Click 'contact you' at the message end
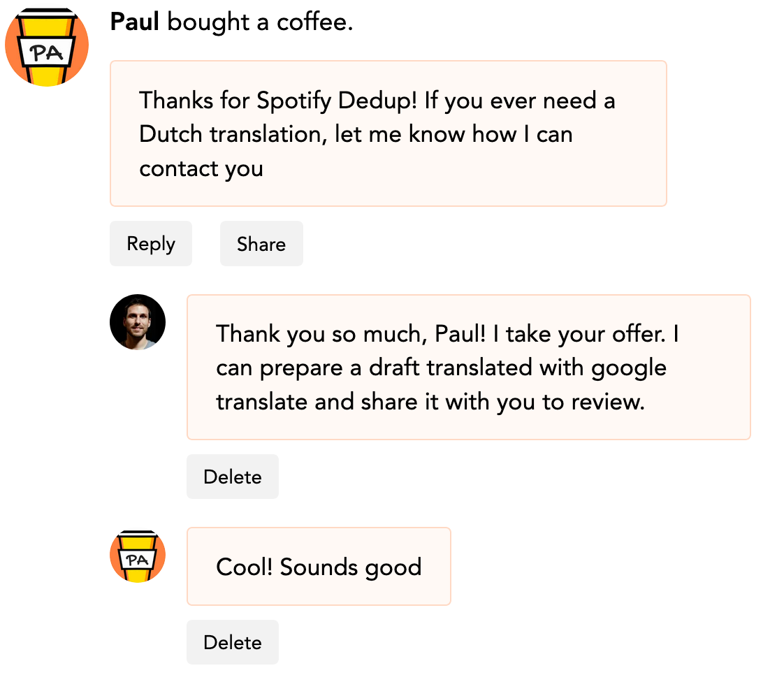This screenshot has width=784, height=682. coord(201,169)
